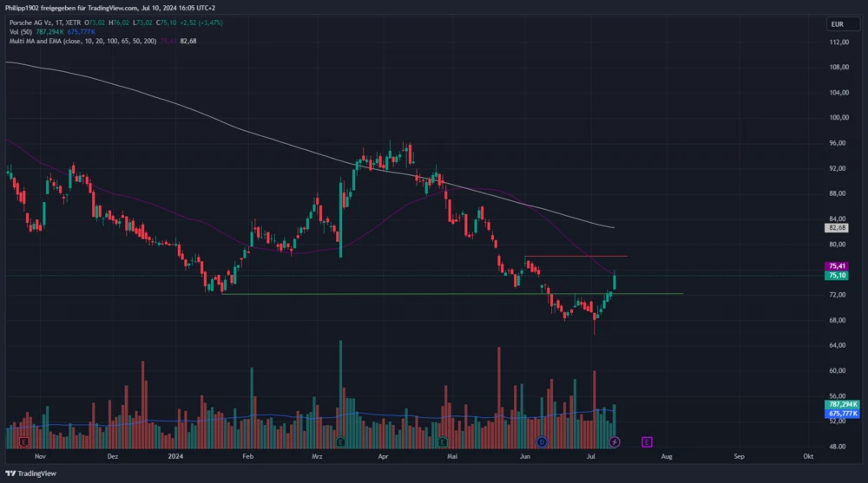Select the purple upcoming earnings marker
This screenshot has width=868, height=483.
(647, 441)
